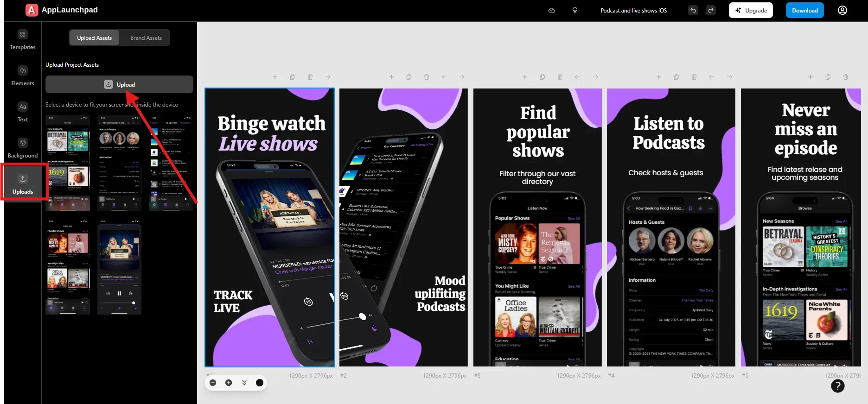Open the Templates sidebar panel

point(23,40)
